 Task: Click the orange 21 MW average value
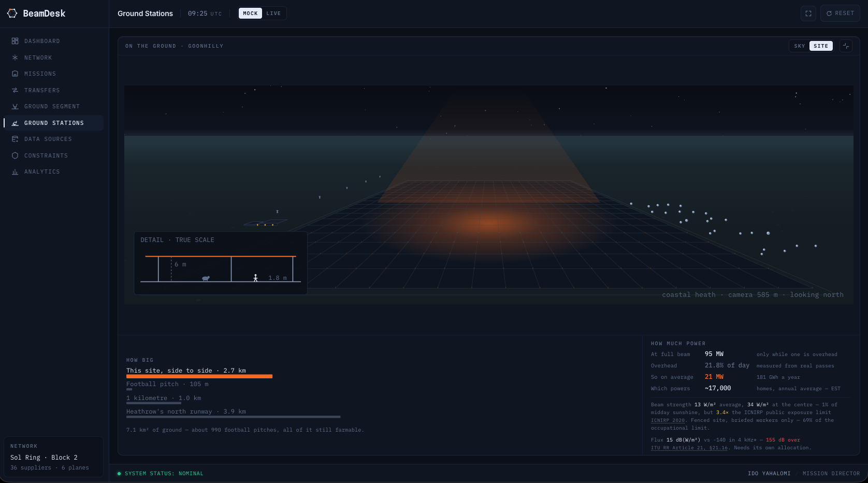click(x=714, y=377)
